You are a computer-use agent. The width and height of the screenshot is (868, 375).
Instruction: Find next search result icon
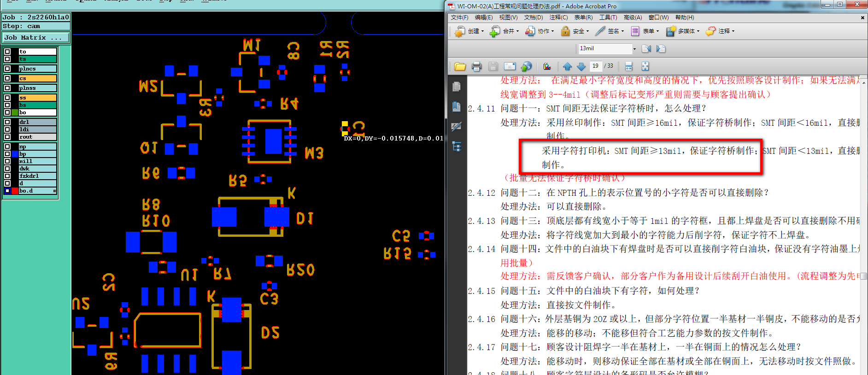(x=661, y=49)
